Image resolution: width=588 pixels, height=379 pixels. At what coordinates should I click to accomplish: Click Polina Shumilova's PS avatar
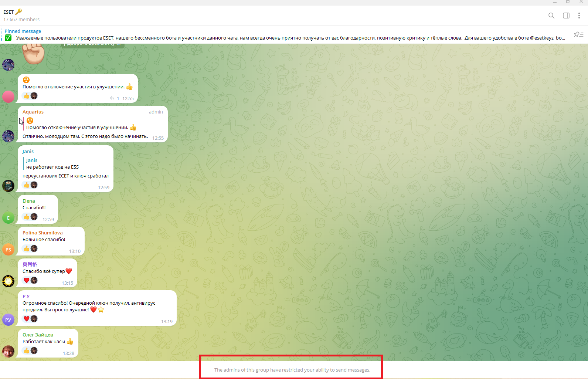tap(9, 250)
